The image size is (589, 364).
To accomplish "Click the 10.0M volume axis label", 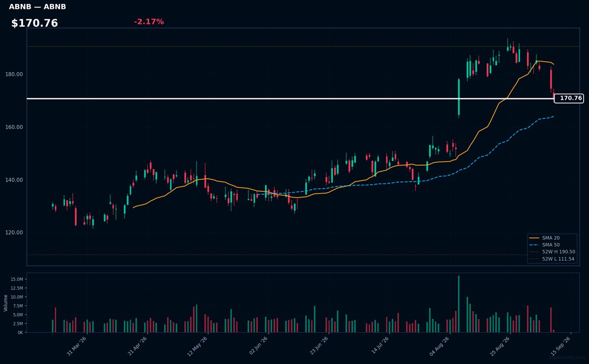I will 17,297.
